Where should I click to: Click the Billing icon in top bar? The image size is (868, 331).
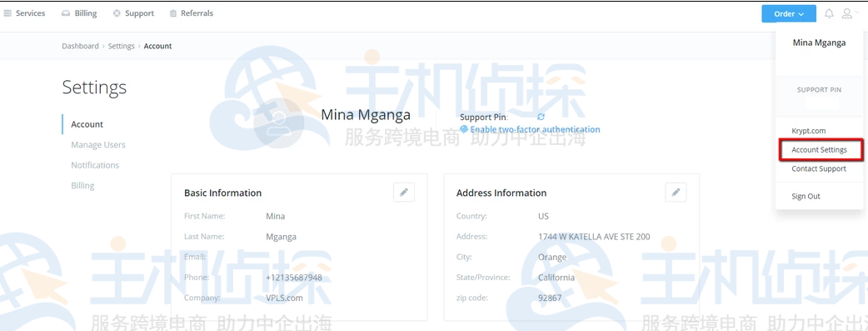point(66,13)
